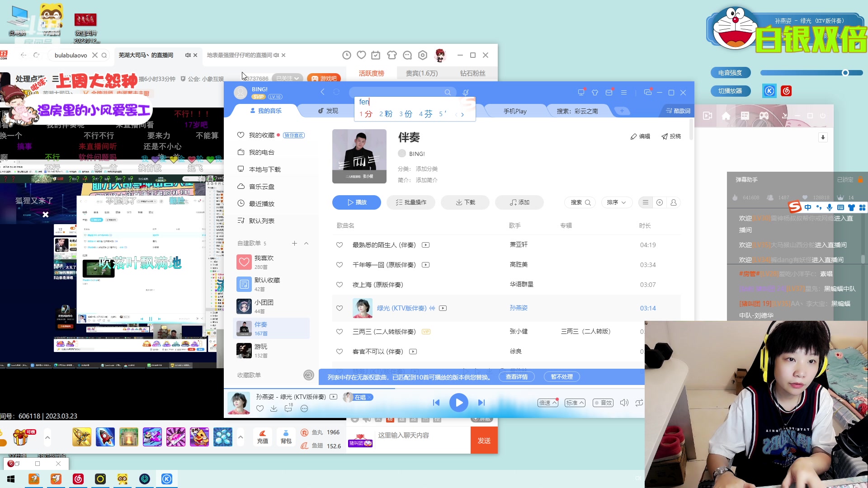Click the 添加 add songs button

click(519, 202)
